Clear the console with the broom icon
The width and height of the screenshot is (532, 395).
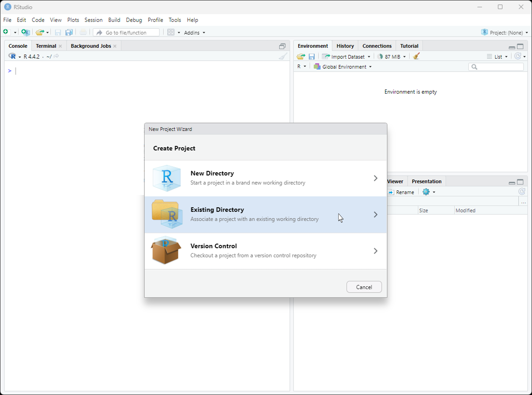[x=283, y=56]
